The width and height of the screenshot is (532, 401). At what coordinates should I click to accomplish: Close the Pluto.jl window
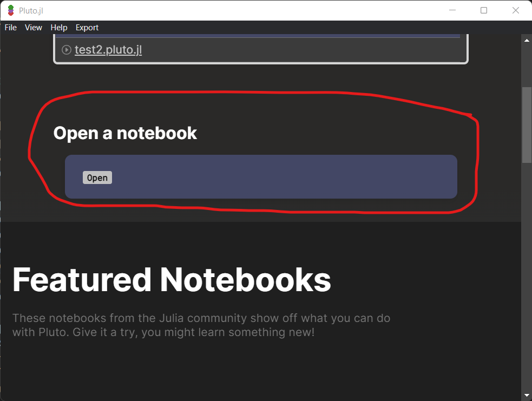pos(516,10)
